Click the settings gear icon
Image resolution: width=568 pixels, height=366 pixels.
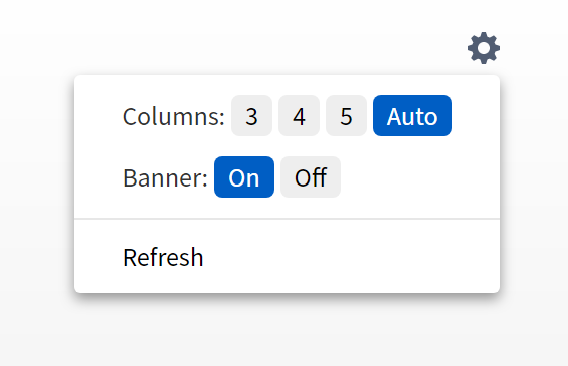pyautogui.click(x=484, y=48)
